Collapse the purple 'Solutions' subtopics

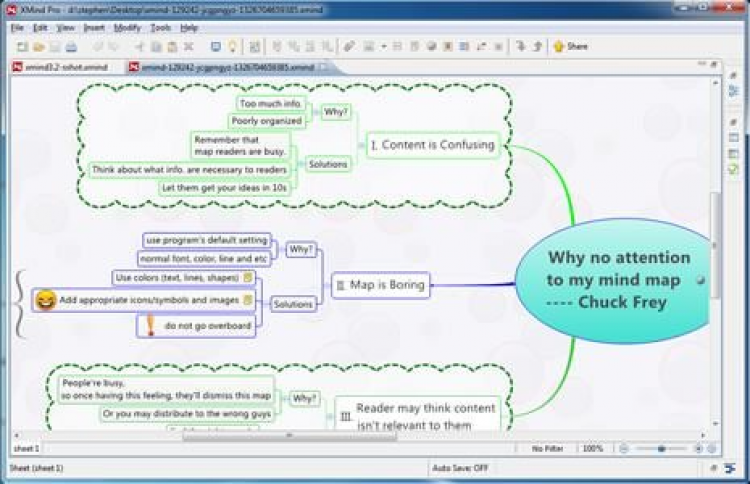[265, 304]
